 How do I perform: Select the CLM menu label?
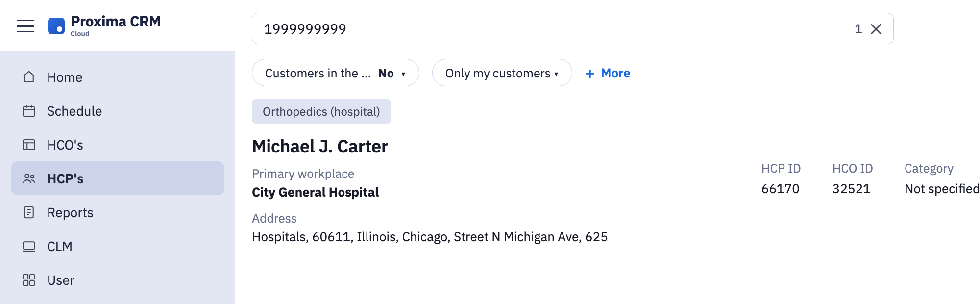click(60, 246)
